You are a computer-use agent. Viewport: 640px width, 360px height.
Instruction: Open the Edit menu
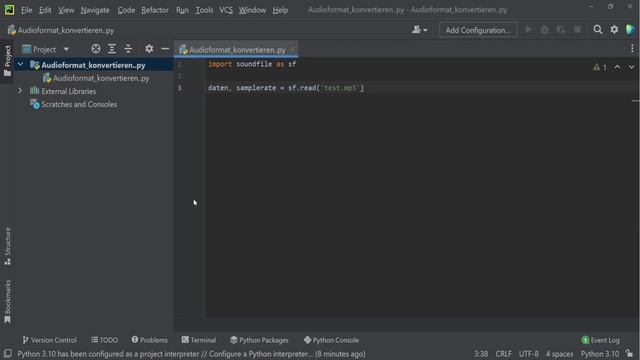point(45,10)
